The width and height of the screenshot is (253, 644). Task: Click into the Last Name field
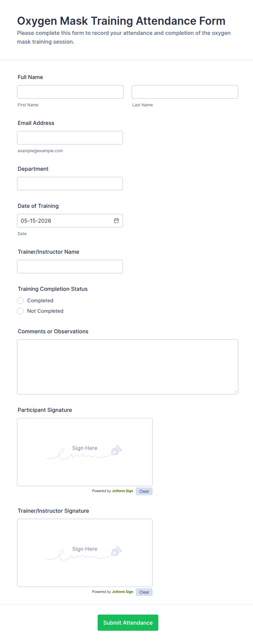[x=185, y=92]
